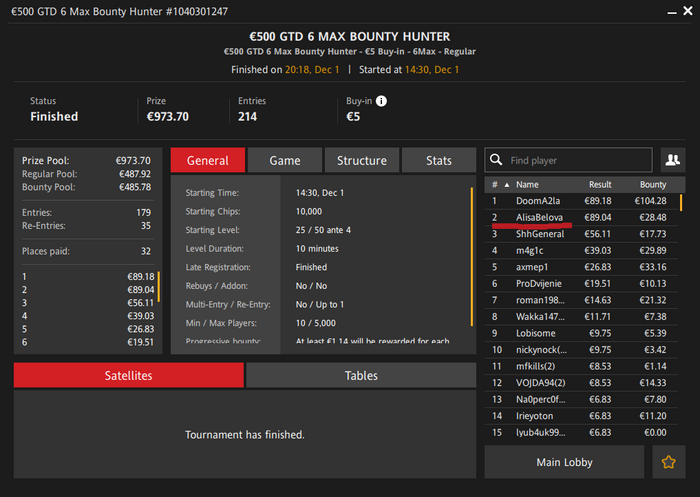This screenshot has width=700, height=497.
Task: Sort player list by Name column
Action: tap(527, 184)
